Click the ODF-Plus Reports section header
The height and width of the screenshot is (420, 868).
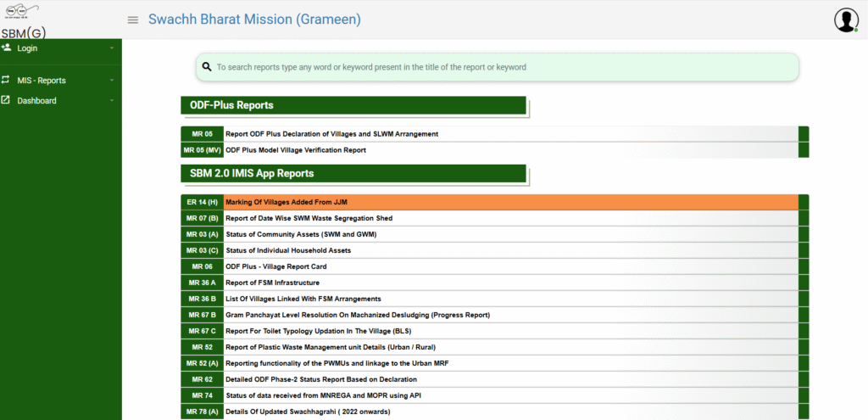[353, 105]
